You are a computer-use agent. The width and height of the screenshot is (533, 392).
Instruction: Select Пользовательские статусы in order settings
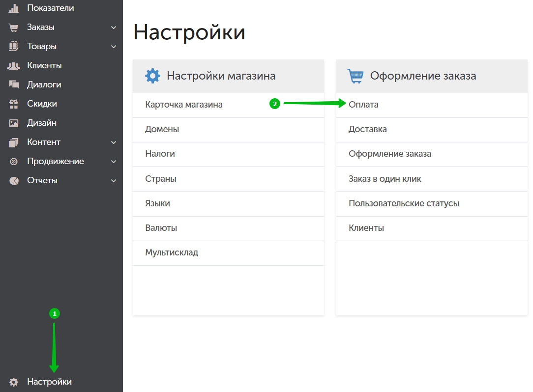(x=404, y=203)
